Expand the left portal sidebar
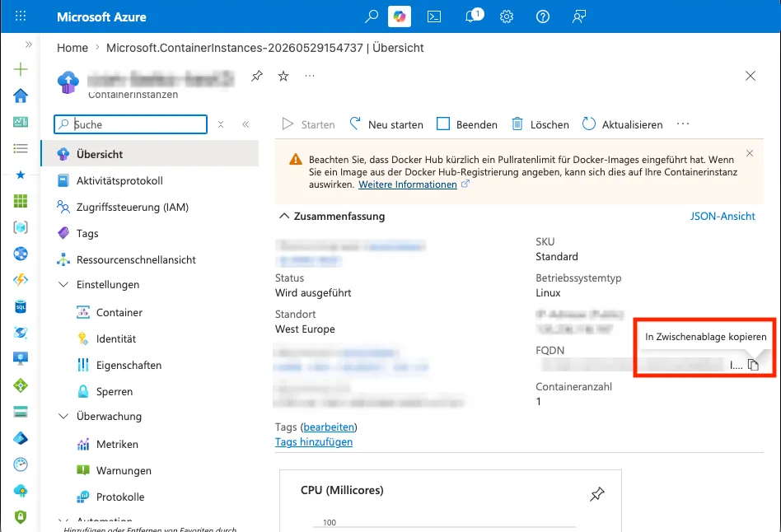The image size is (781, 532). click(28, 44)
